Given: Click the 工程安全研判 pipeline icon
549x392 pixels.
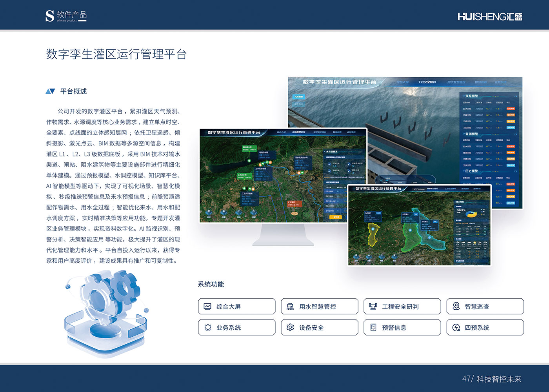Looking at the screenshot, I should (373, 307).
